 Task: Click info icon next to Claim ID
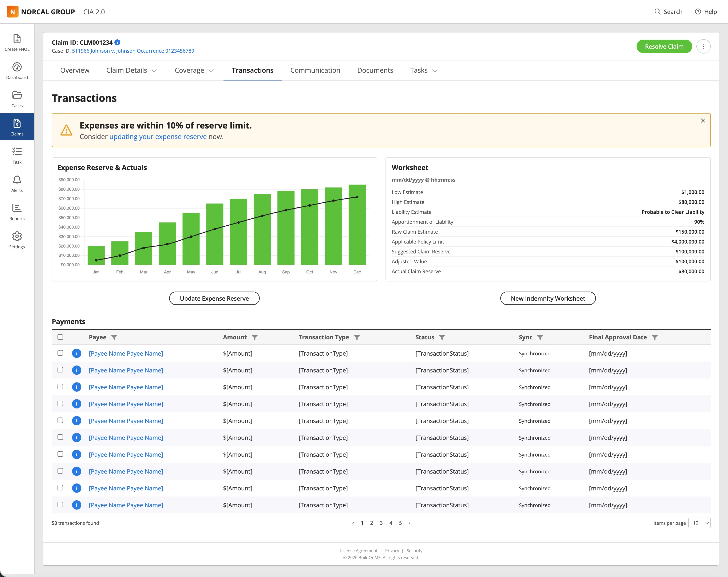pos(117,42)
